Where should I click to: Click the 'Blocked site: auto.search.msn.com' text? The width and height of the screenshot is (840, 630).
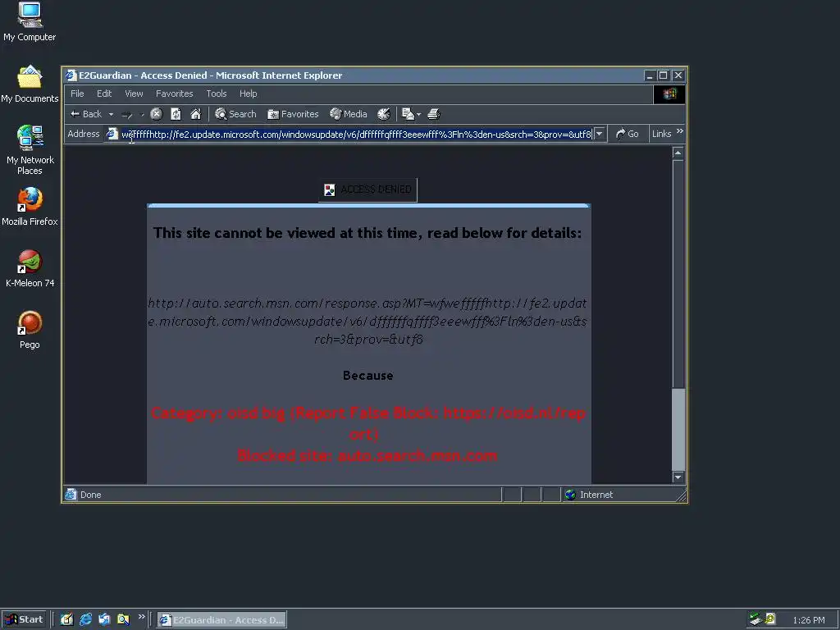click(367, 455)
